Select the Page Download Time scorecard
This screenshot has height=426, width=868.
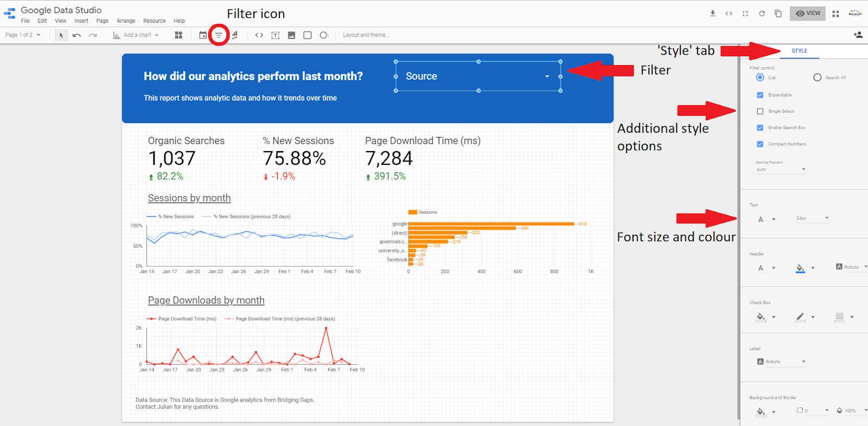point(423,158)
